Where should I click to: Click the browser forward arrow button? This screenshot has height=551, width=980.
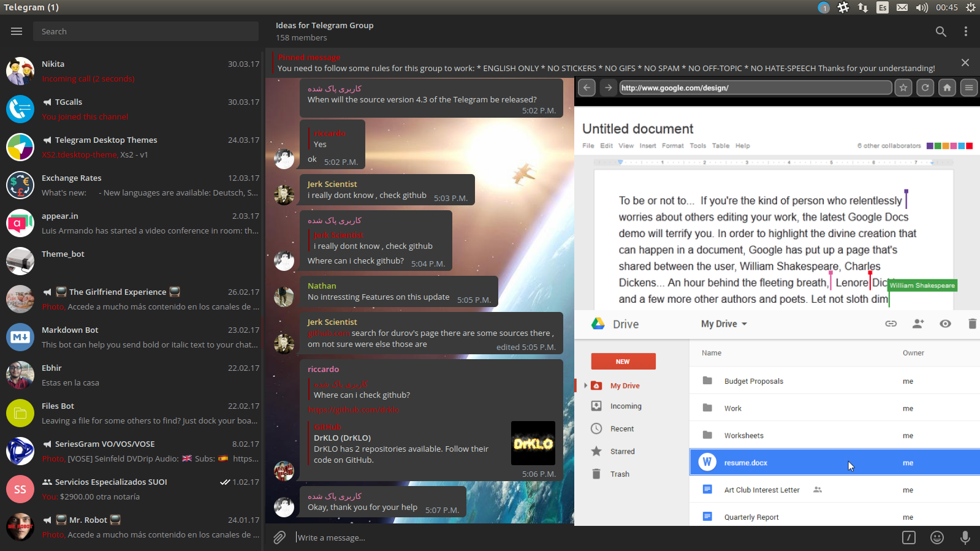pos(608,88)
